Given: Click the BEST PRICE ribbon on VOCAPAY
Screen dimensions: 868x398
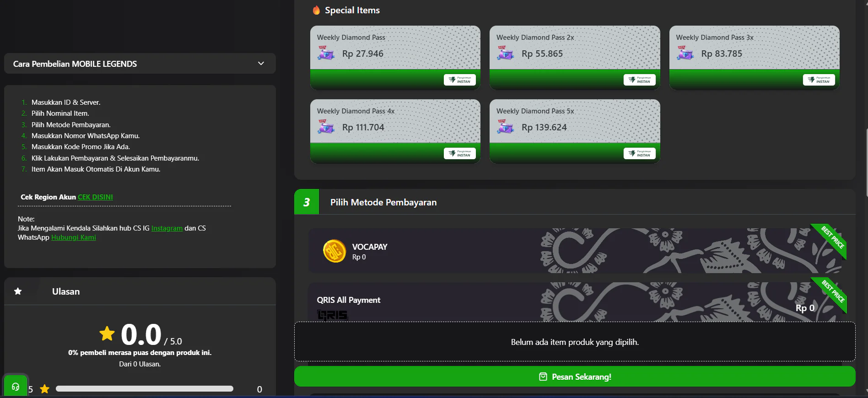Looking at the screenshot, I should coord(831,239).
